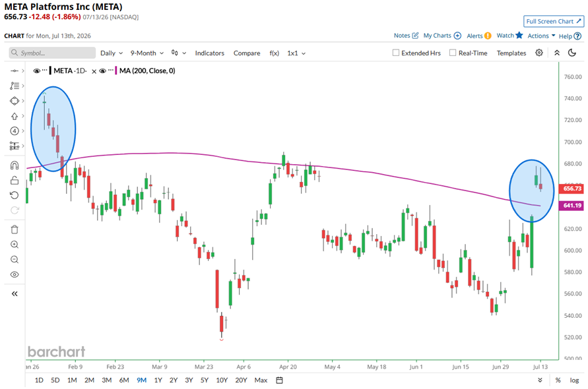Expand the Actions dropdown menu

pyautogui.click(x=541, y=36)
